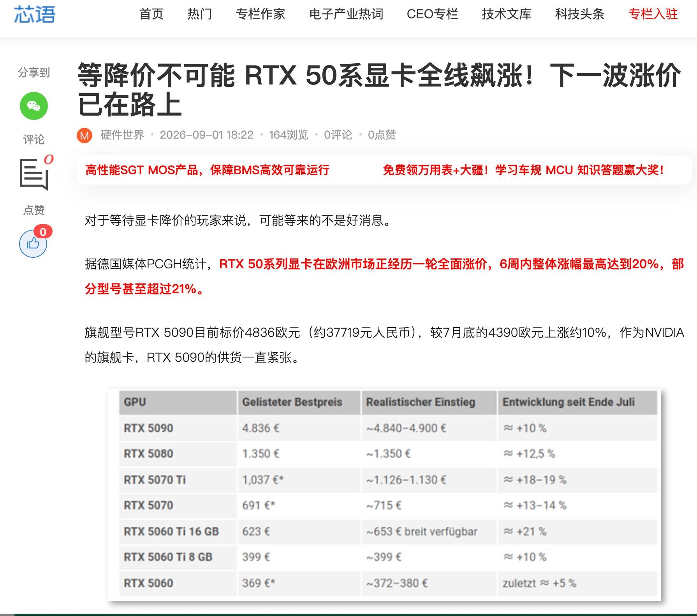The image size is (697, 616).
Task: Open comments via the comment icon
Action: point(34,174)
